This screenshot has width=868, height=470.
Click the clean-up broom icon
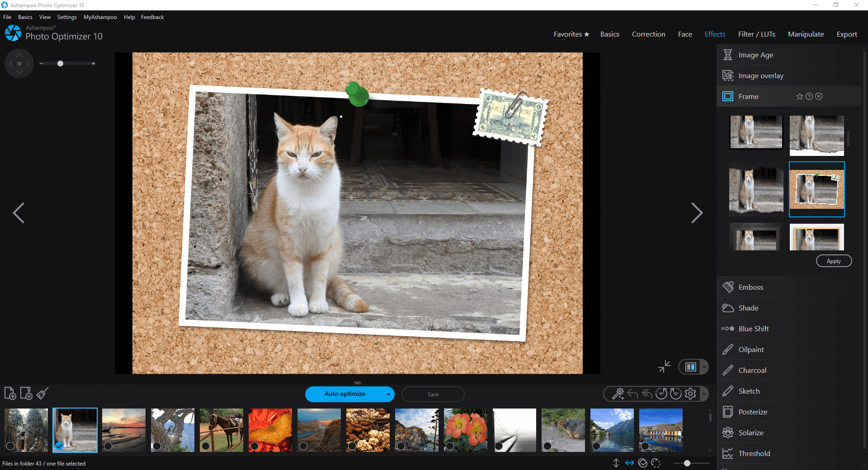click(42, 393)
